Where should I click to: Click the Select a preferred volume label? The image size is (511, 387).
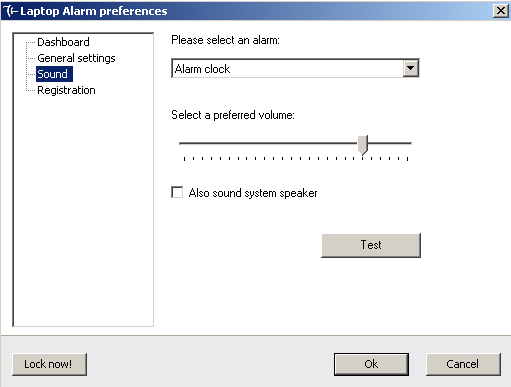[x=233, y=115]
